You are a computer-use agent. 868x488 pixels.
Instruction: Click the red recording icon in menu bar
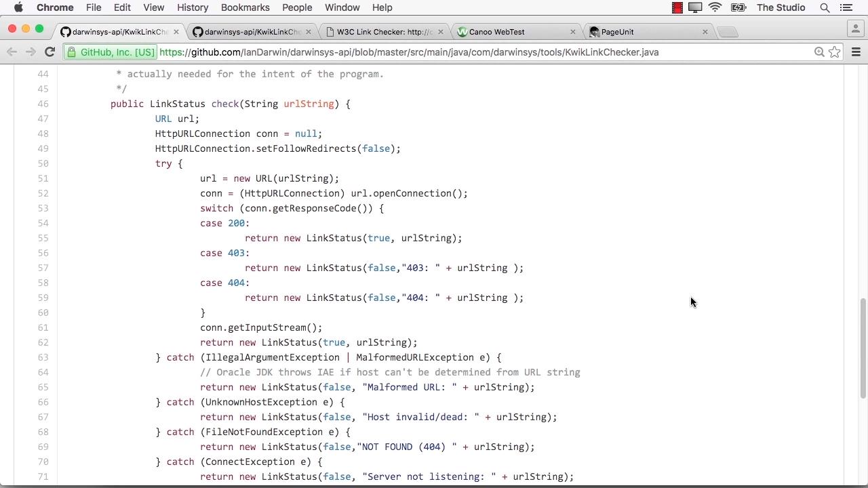click(677, 7)
